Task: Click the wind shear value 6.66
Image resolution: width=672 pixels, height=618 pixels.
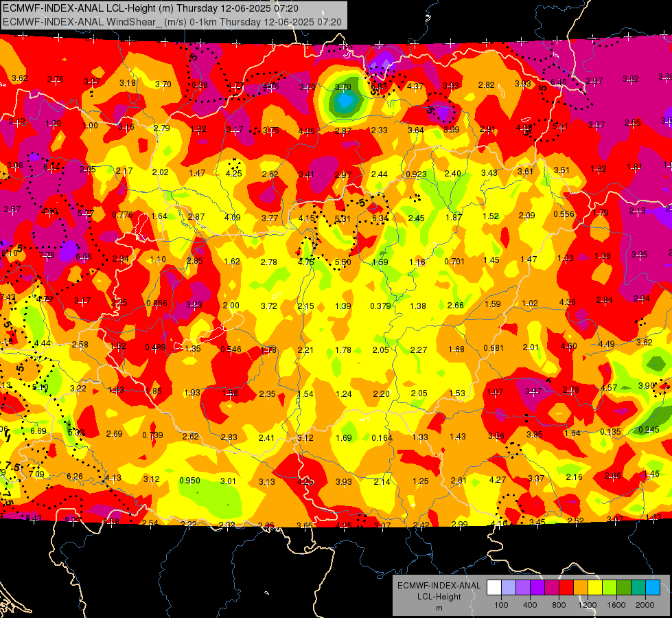Action: (84, 256)
